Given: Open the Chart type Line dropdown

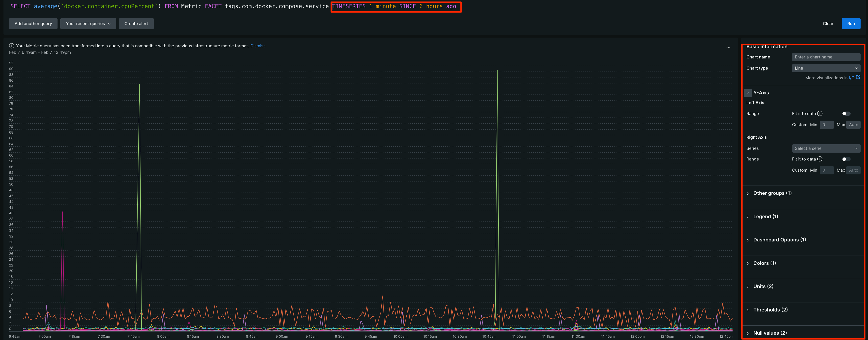Looking at the screenshot, I should (826, 68).
